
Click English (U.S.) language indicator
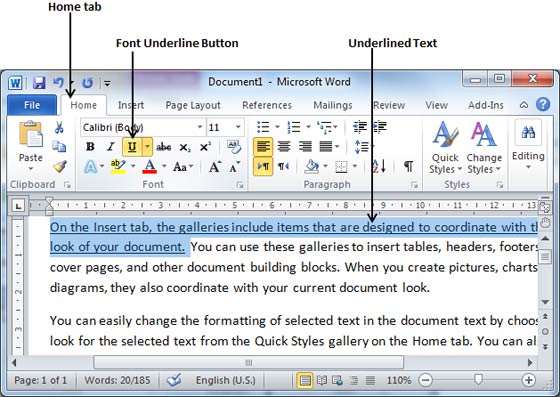click(x=226, y=380)
